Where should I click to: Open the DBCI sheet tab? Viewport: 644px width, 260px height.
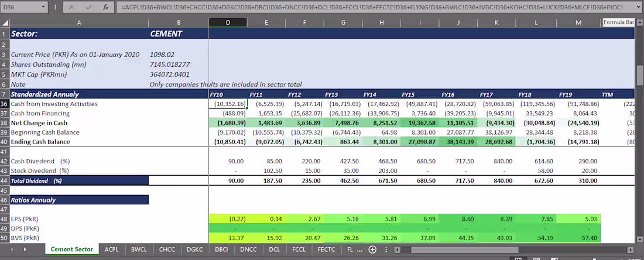click(221, 249)
